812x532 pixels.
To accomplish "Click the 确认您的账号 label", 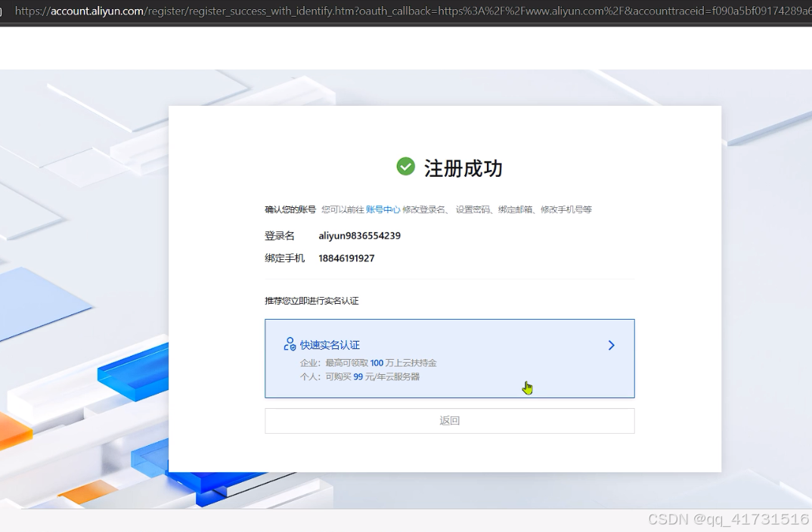I will tap(290, 209).
